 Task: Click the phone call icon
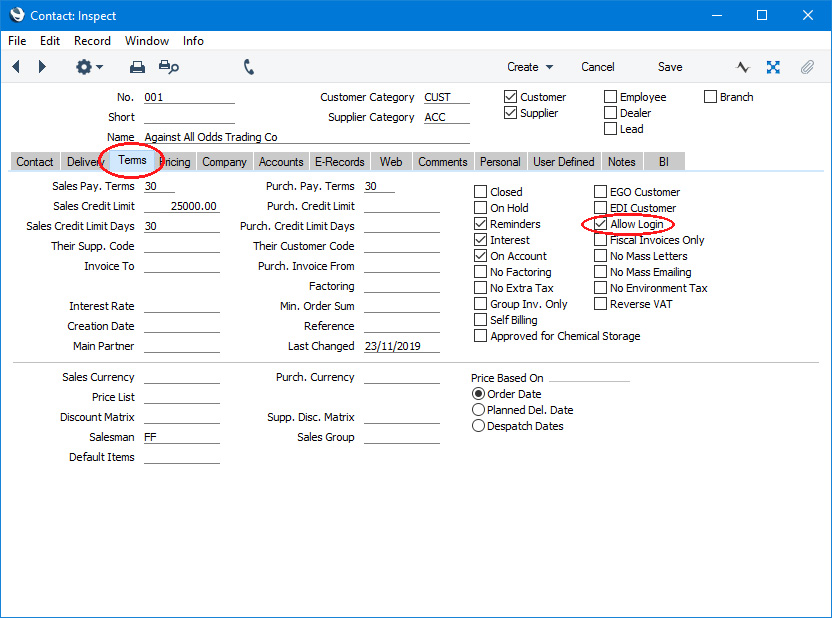(249, 67)
